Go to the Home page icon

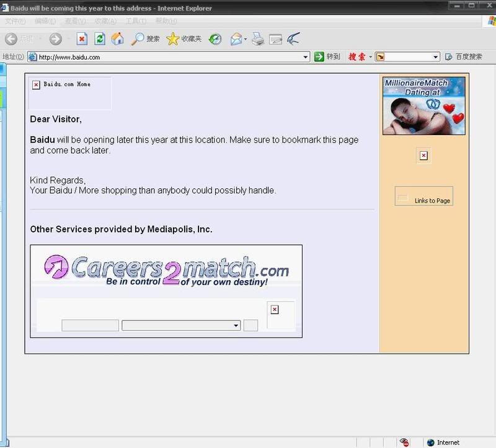(117, 39)
